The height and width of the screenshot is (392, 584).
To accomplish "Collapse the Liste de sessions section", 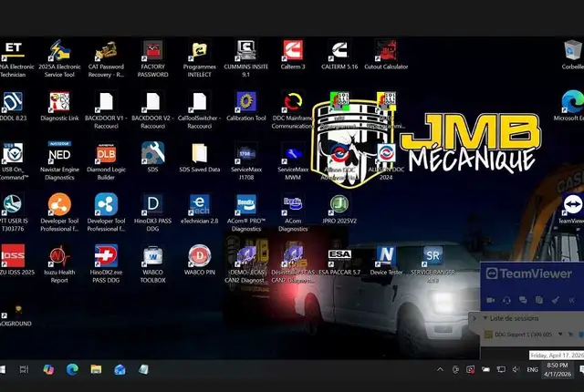I will (485, 318).
